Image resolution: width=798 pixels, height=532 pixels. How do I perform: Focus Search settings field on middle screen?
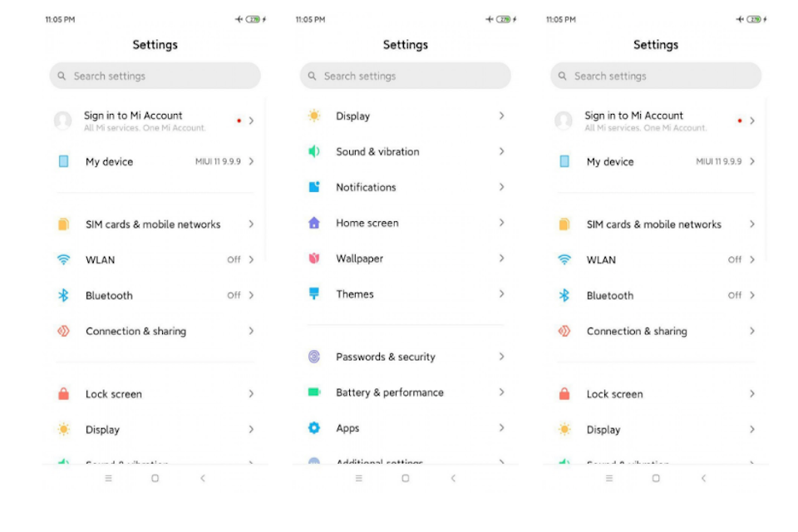point(406,76)
